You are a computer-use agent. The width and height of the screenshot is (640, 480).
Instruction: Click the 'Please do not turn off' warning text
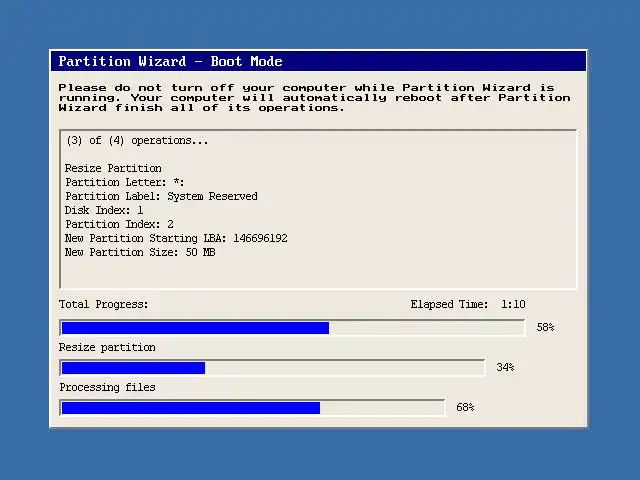[314, 98]
